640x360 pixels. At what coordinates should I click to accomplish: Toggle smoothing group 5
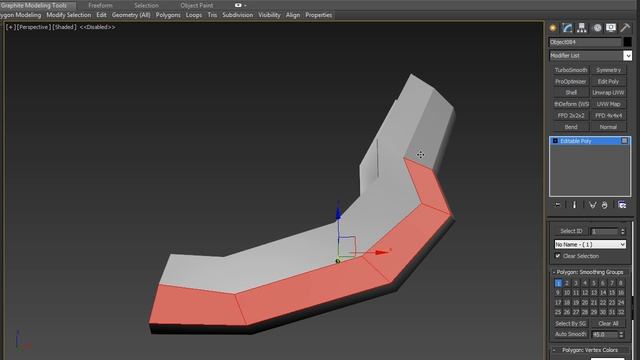point(594,283)
